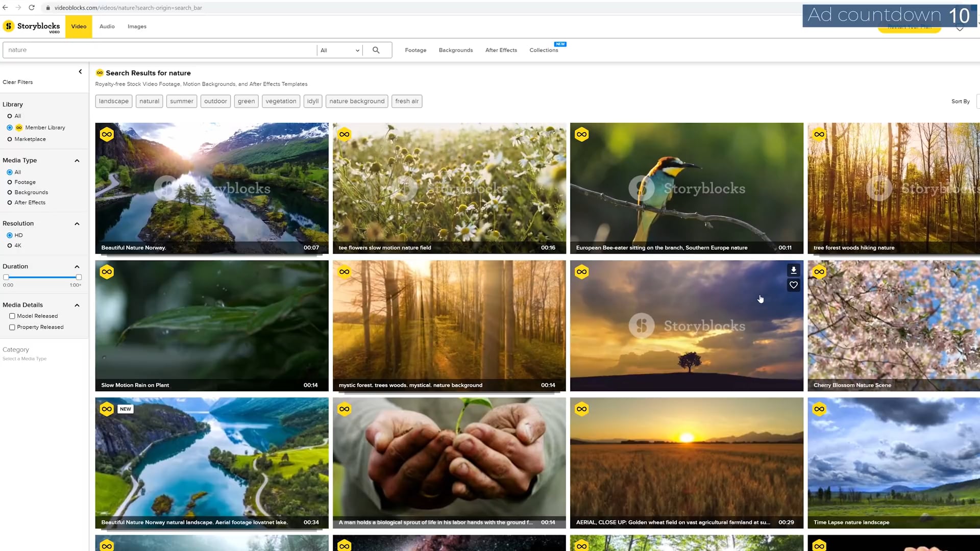Viewport: 980px width, 551px height.
Task: Click the infinity loop icon on Norway video
Action: [x=106, y=134]
